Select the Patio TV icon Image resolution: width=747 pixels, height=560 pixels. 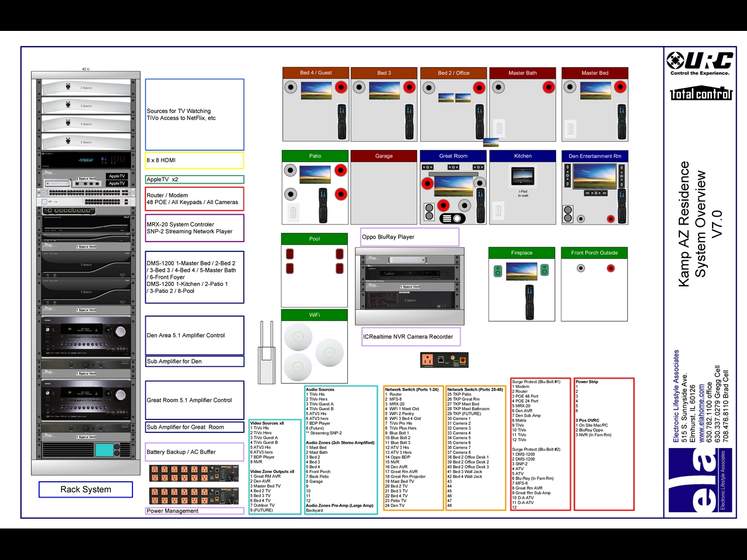point(316,174)
